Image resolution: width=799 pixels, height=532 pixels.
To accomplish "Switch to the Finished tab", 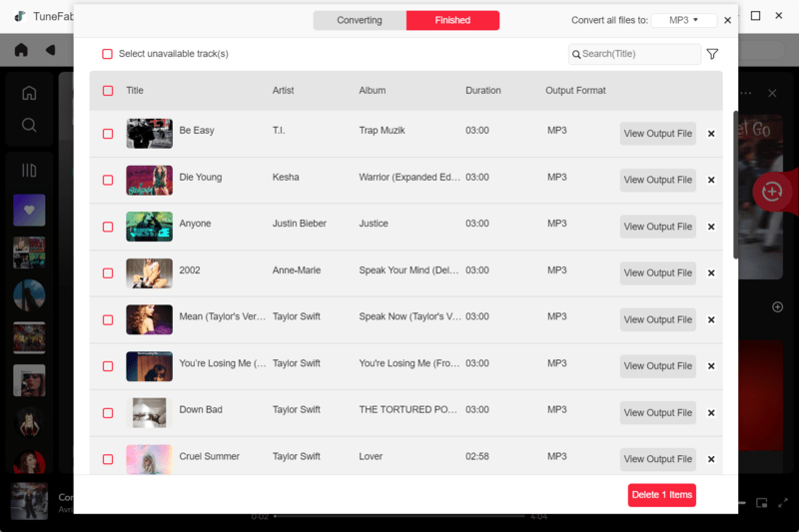I will tap(452, 20).
